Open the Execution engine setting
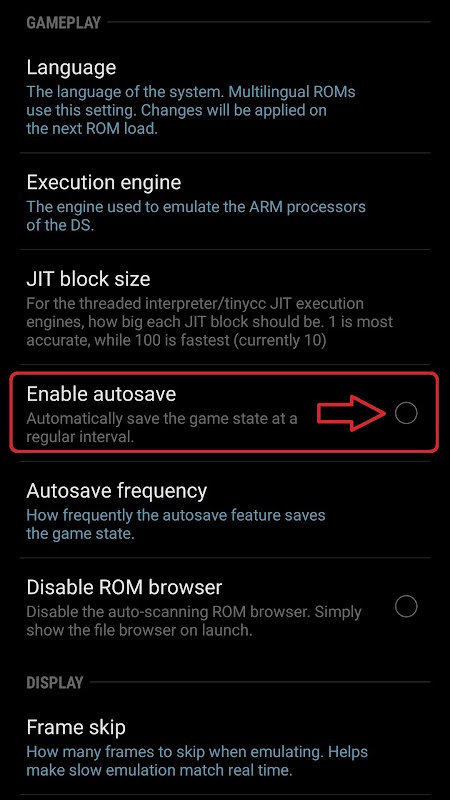 (225, 202)
